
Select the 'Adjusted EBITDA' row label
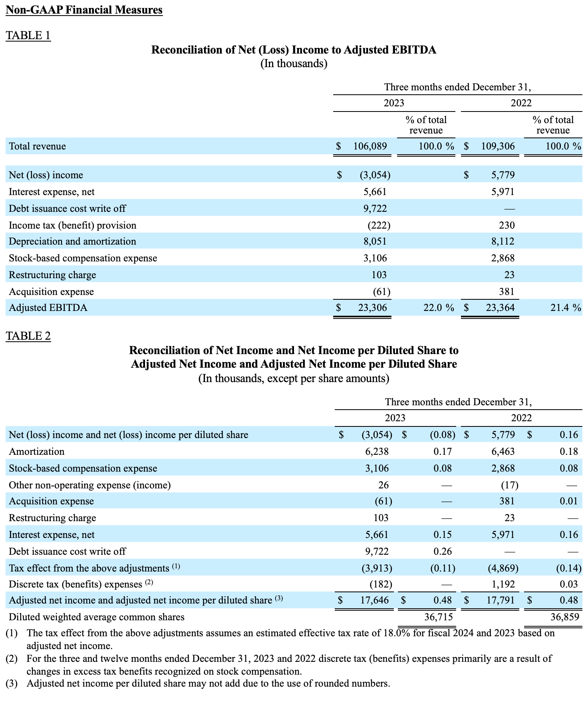point(48,308)
